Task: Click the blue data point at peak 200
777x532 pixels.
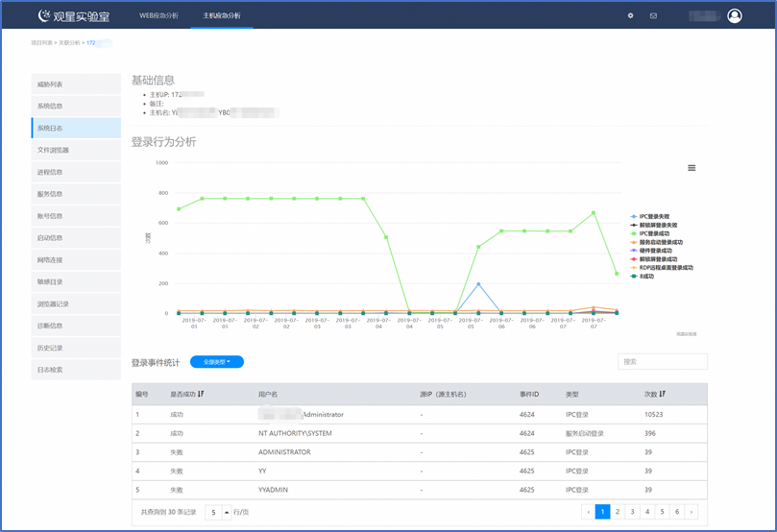Action: coord(478,284)
